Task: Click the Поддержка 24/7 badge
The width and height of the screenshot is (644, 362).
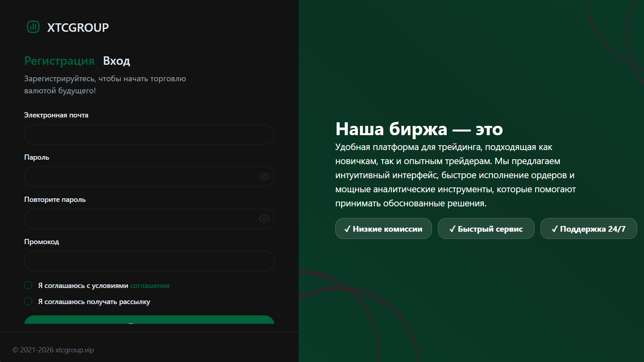Action: coord(589,228)
